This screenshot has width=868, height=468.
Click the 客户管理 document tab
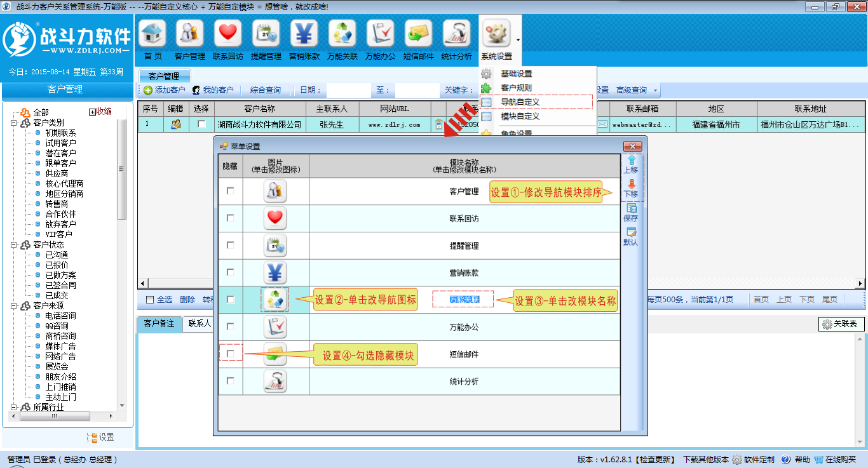pos(164,76)
